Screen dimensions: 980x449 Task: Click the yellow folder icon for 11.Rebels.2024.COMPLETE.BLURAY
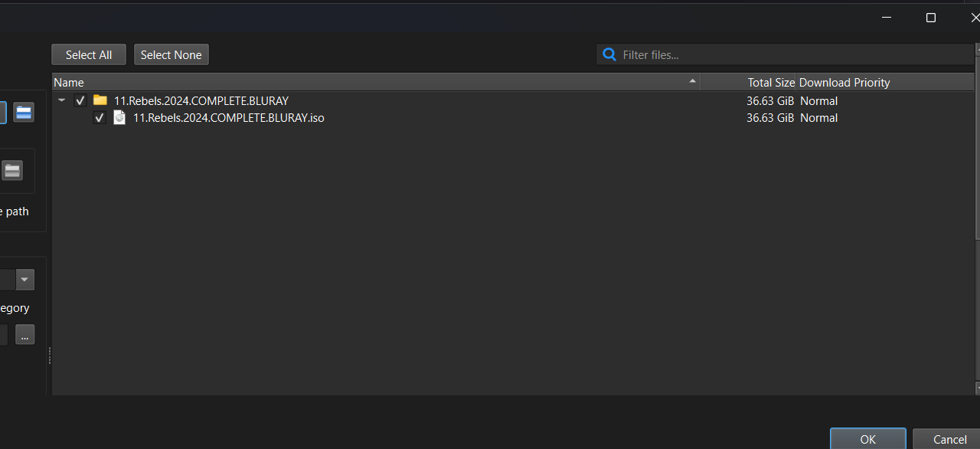100,100
